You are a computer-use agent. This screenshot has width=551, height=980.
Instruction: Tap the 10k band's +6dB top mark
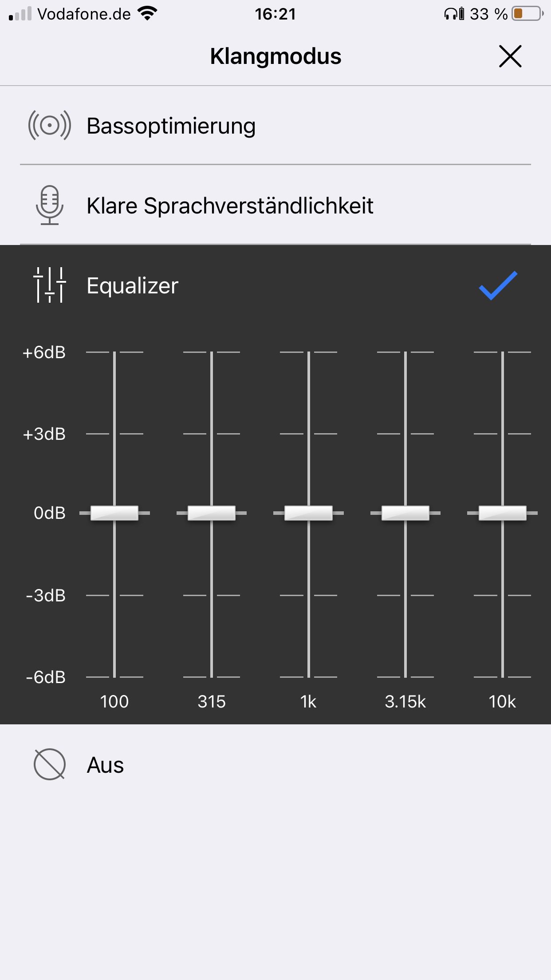(x=502, y=352)
